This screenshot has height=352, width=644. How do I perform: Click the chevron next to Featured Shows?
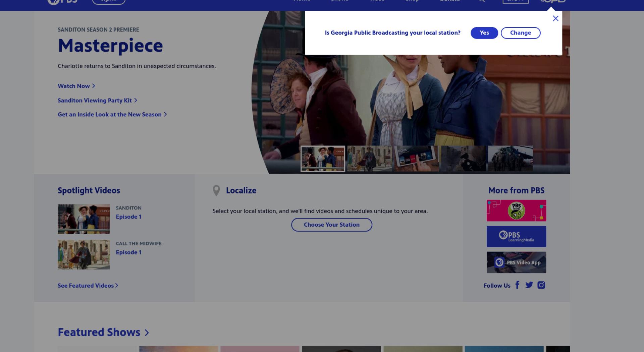click(x=147, y=333)
